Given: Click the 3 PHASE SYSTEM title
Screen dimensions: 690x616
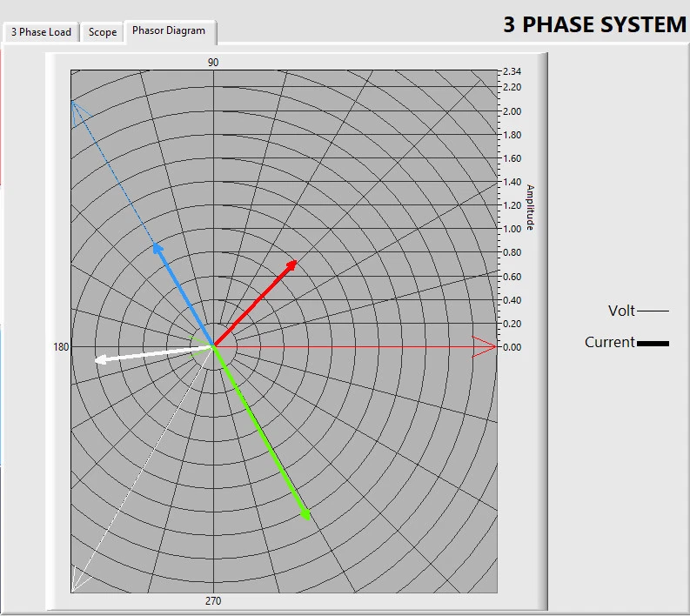Looking at the screenshot, I should tap(595, 24).
